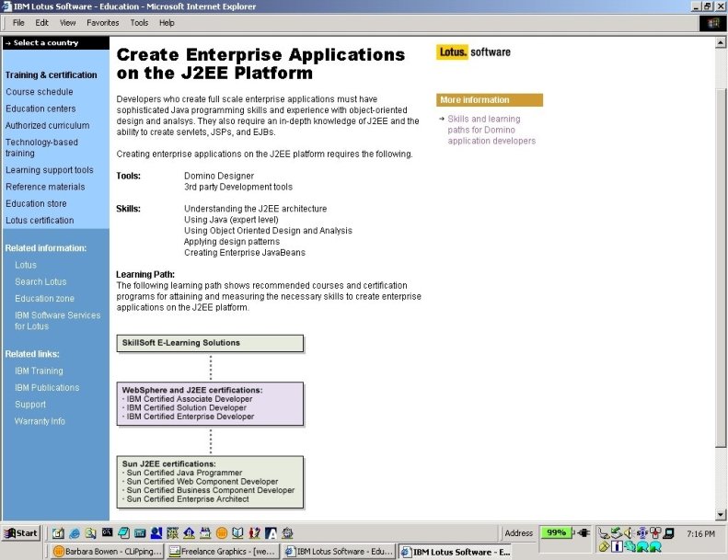Image resolution: width=728 pixels, height=560 pixels.
Task: Click the Search Lotus link
Action: 40,281
